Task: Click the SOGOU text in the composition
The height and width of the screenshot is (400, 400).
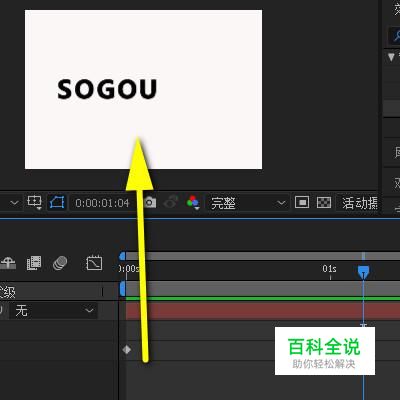Action: [x=107, y=89]
